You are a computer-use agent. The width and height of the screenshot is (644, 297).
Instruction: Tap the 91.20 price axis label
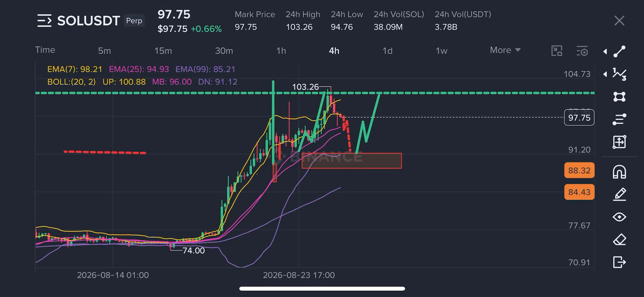click(x=579, y=150)
